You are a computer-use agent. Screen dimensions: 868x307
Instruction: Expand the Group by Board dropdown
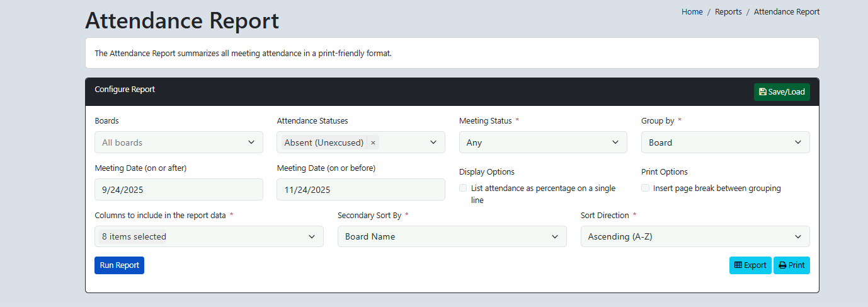coord(725,142)
